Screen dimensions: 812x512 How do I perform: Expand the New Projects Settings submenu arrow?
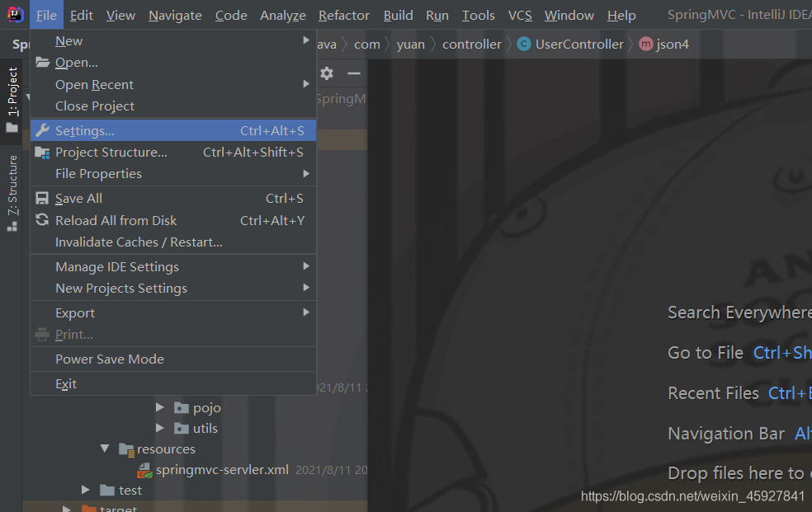pyautogui.click(x=306, y=288)
